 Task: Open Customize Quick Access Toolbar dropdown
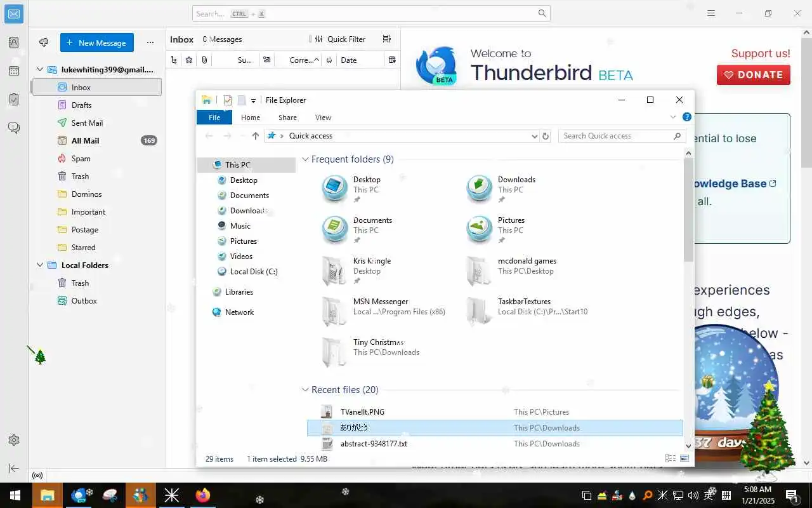click(253, 100)
